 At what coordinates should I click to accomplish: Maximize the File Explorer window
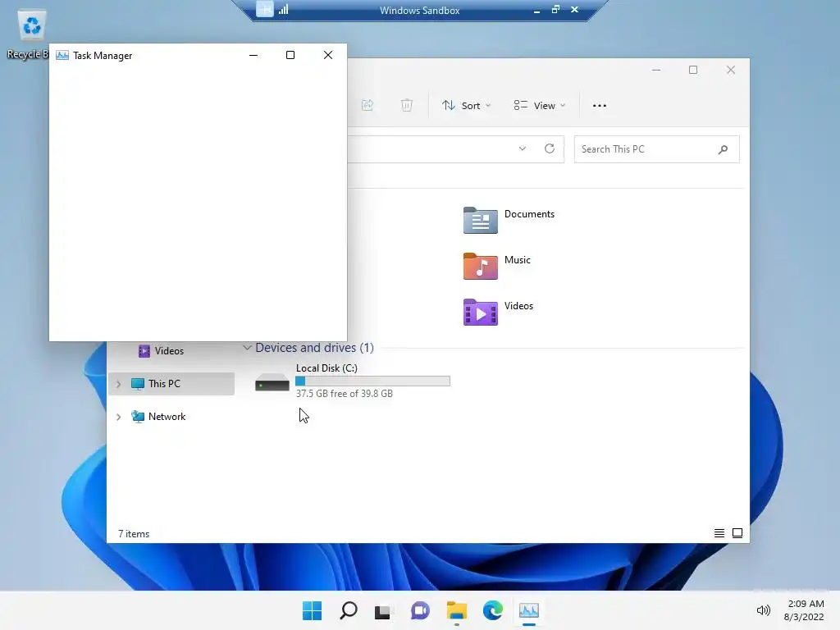[x=693, y=71]
